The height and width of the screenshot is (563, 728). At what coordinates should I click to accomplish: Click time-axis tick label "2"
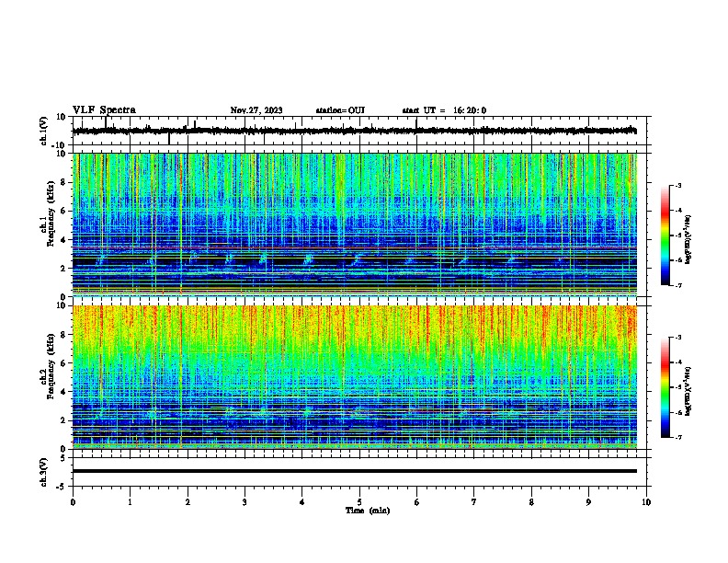click(x=188, y=502)
